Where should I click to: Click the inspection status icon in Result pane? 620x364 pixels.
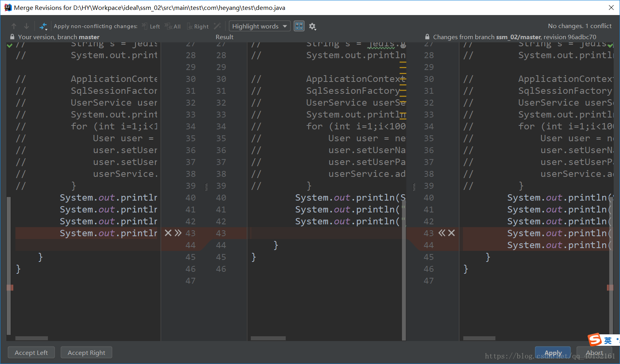tap(403, 45)
